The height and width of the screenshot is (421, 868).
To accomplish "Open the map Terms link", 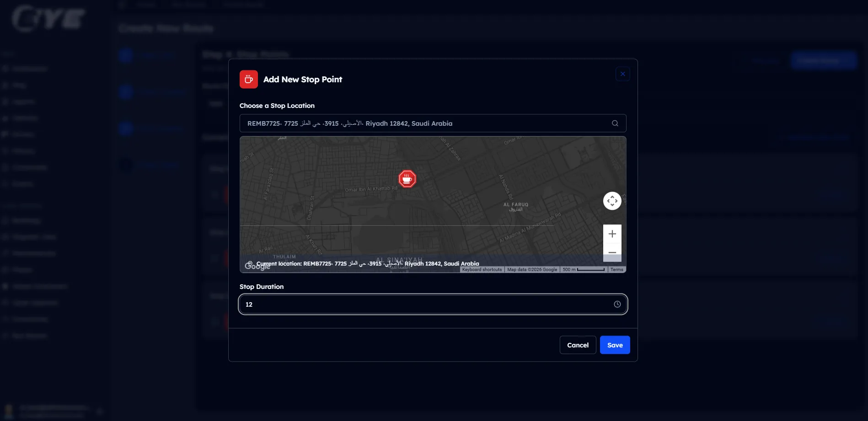I will coord(616,270).
